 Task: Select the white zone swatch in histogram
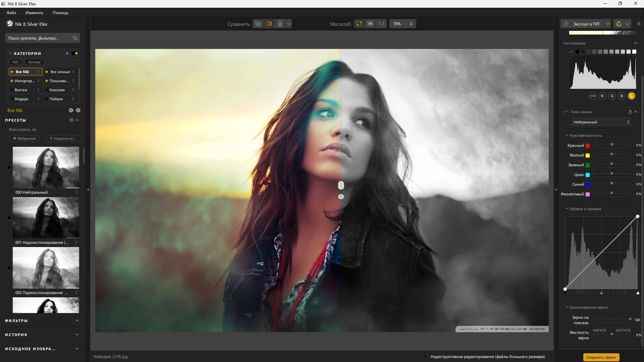[x=634, y=52]
